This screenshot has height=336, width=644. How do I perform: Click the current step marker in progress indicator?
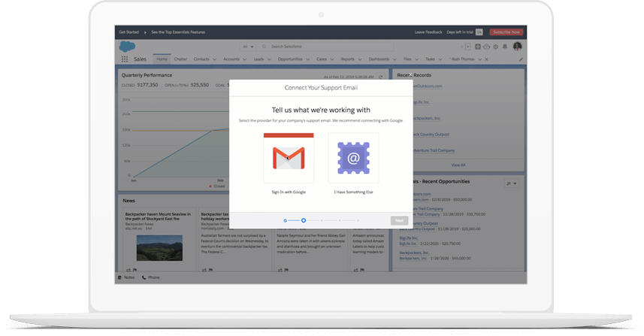pos(304,220)
